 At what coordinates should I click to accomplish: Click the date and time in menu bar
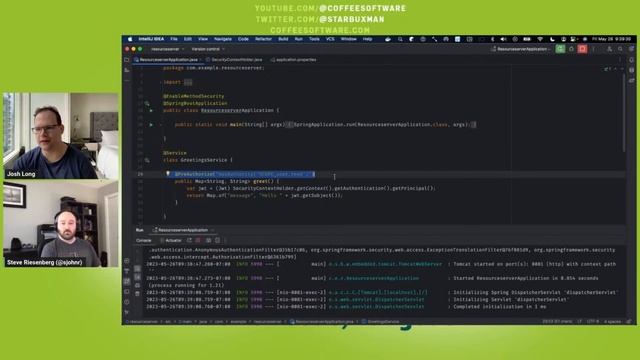pyautogui.click(x=611, y=39)
